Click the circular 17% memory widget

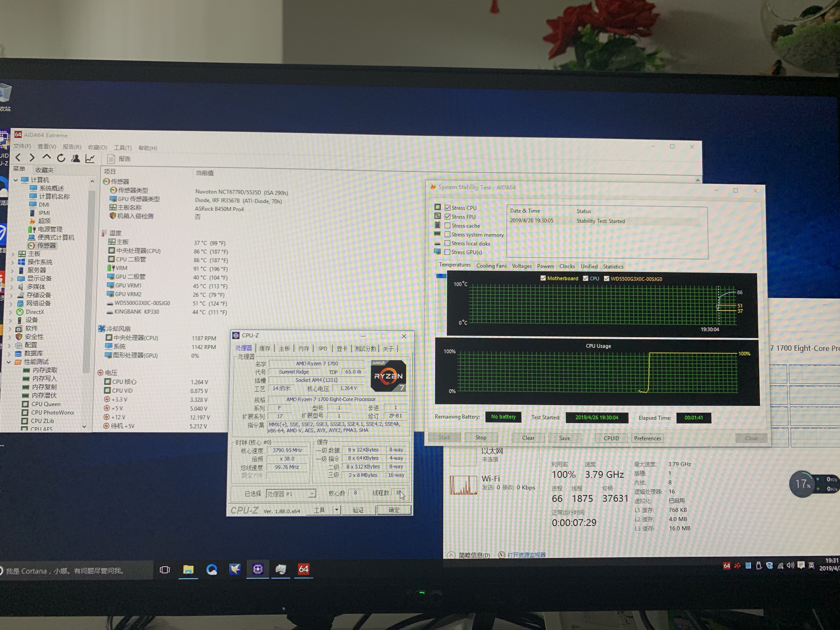(x=802, y=484)
